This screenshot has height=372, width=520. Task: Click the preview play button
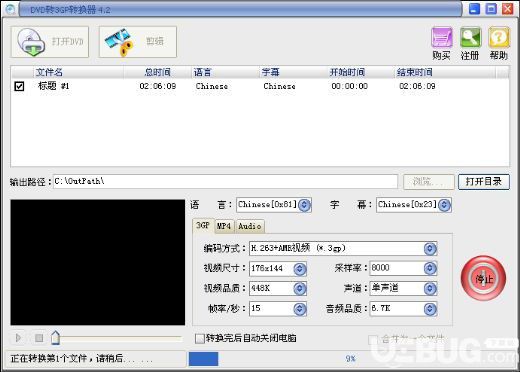(x=18, y=338)
